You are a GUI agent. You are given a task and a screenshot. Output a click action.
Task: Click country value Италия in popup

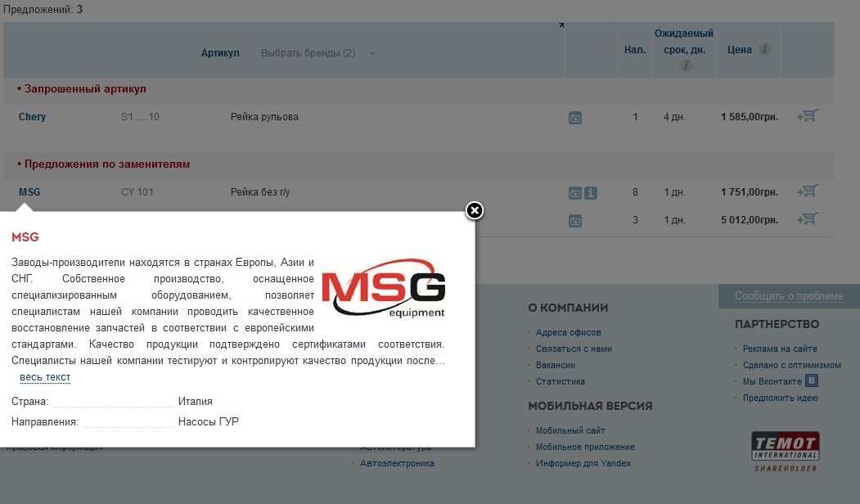click(196, 402)
